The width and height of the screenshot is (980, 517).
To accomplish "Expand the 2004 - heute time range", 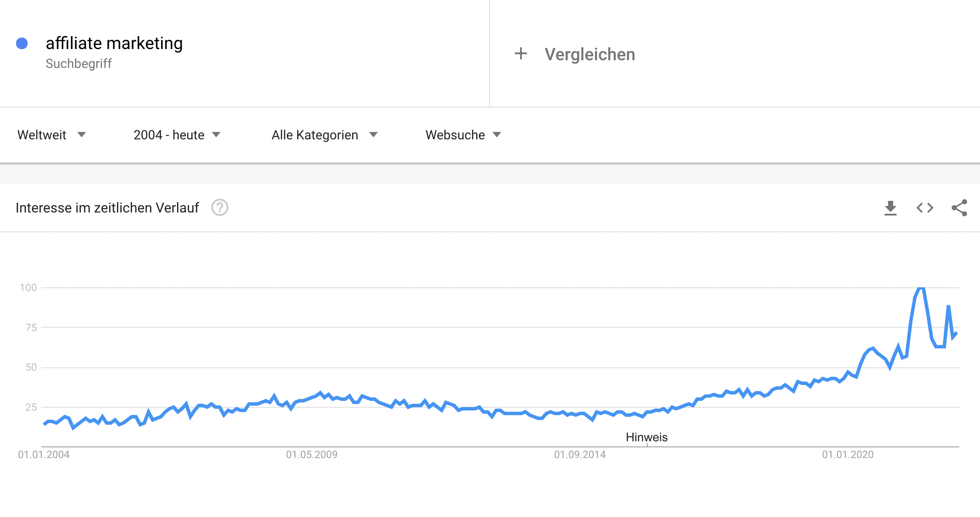I will [x=177, y=135].
